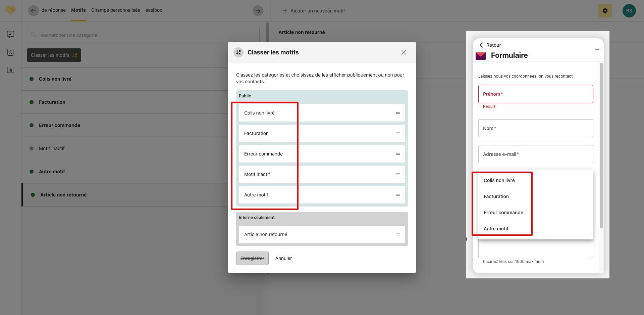Open the BS user avatar menu
The height and width of the screenshot is (315, 644).
coord(629,11)
